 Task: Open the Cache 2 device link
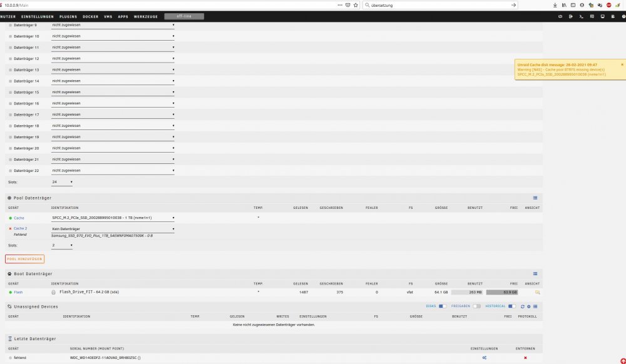pos(21,228)
